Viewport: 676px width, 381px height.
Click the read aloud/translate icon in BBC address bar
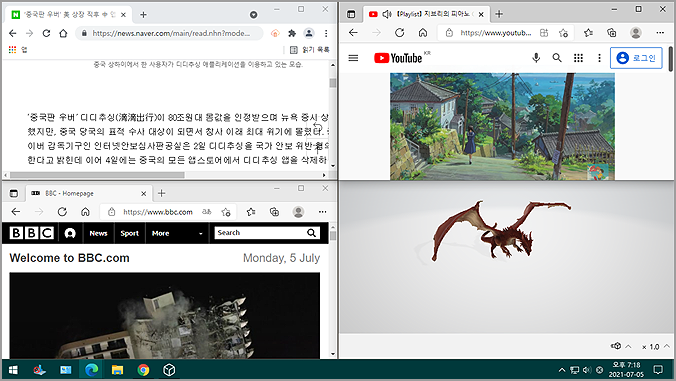pyautogui.click(x=207, y=212)
